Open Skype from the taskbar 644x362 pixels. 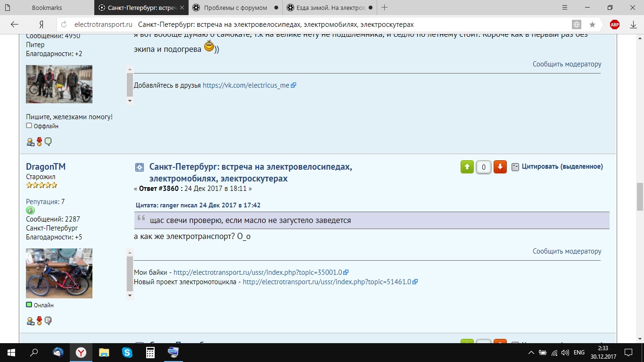127,352
